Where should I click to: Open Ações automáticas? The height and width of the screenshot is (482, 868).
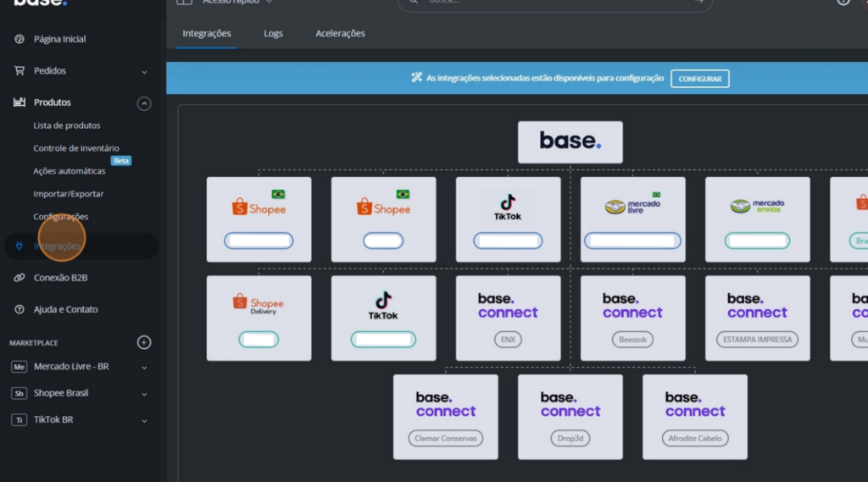70,171
